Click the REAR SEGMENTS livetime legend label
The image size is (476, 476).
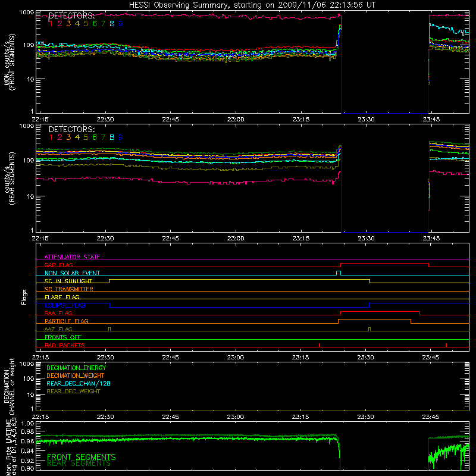[79, 464]
